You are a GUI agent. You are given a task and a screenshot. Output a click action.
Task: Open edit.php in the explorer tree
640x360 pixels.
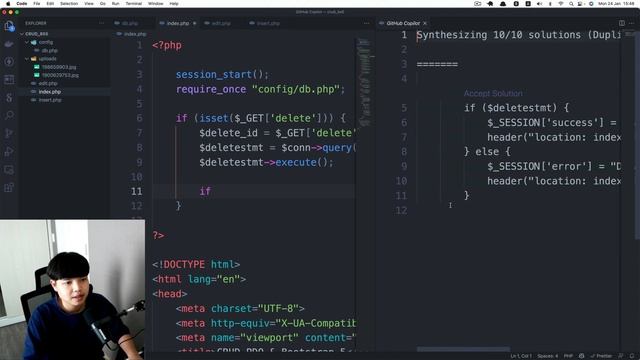pyautogui.click(x=48, y=83)
